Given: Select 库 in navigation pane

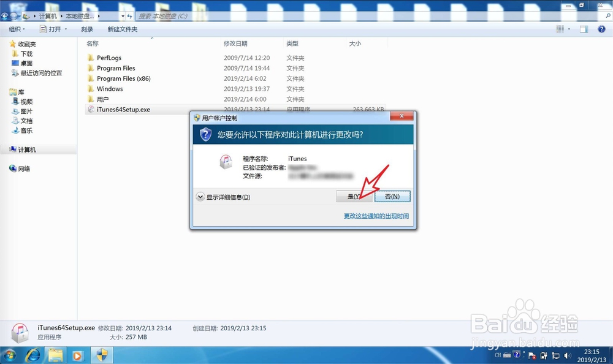Looking at the screenshot, I should click(x=21, y=93).
